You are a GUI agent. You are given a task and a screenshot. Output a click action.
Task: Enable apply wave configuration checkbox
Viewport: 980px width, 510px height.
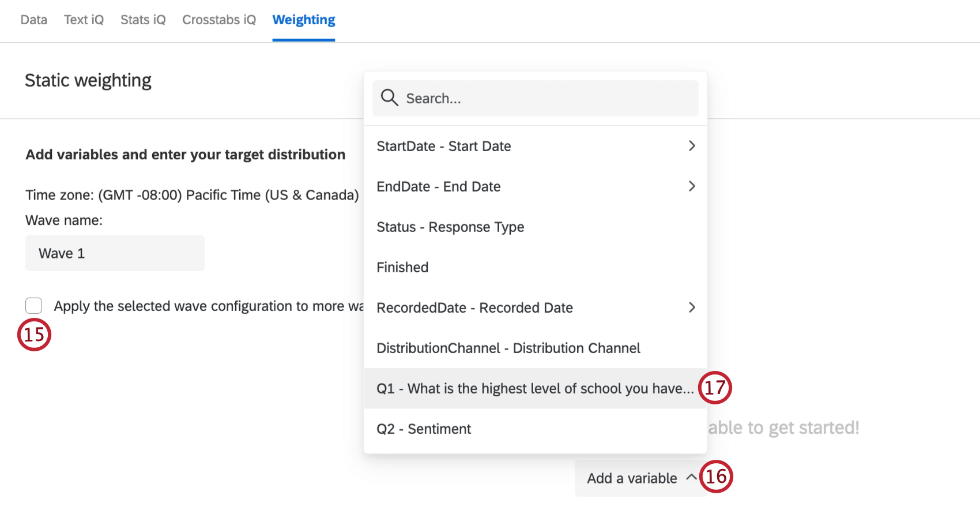[34, 306]
